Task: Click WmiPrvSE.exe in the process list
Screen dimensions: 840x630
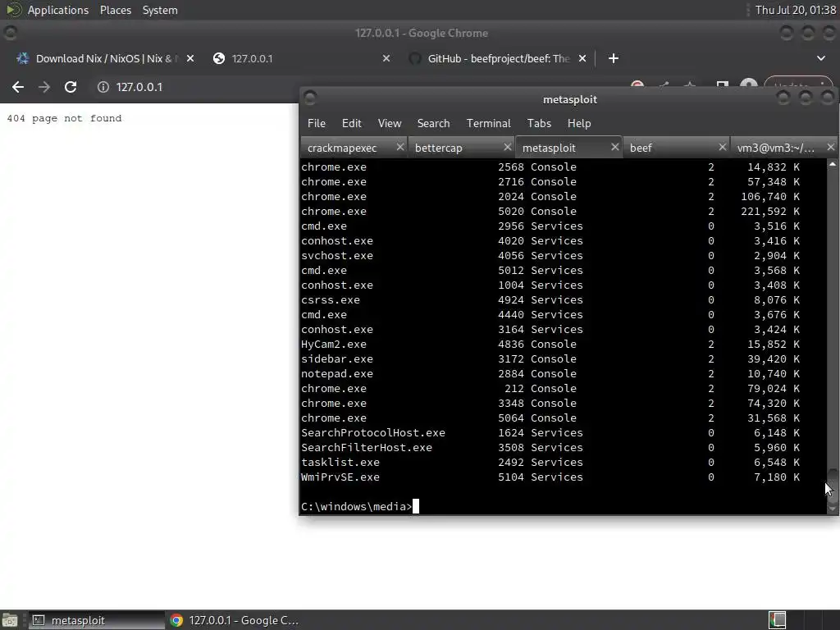Action: [340, 477]
